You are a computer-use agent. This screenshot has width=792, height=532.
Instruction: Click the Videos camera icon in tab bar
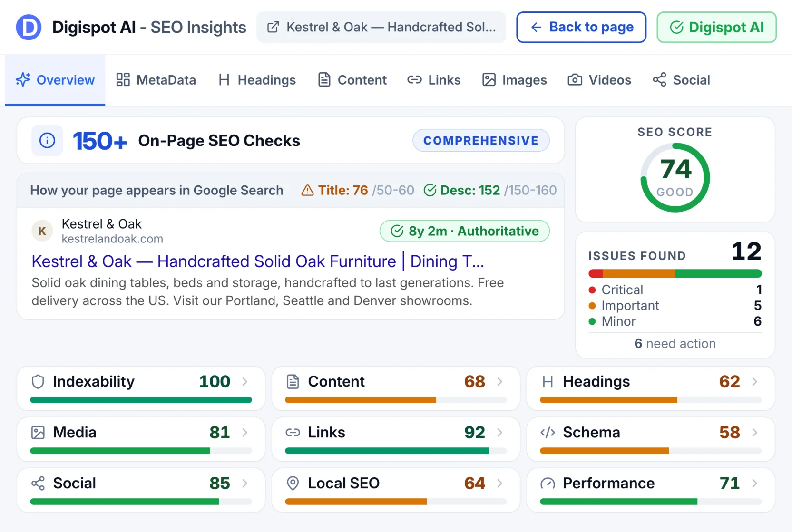(x=575, y=80)
